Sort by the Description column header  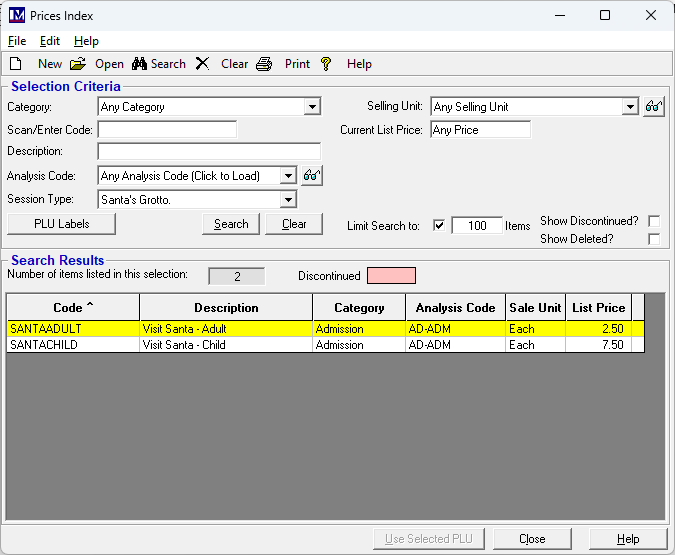(226, 307)
